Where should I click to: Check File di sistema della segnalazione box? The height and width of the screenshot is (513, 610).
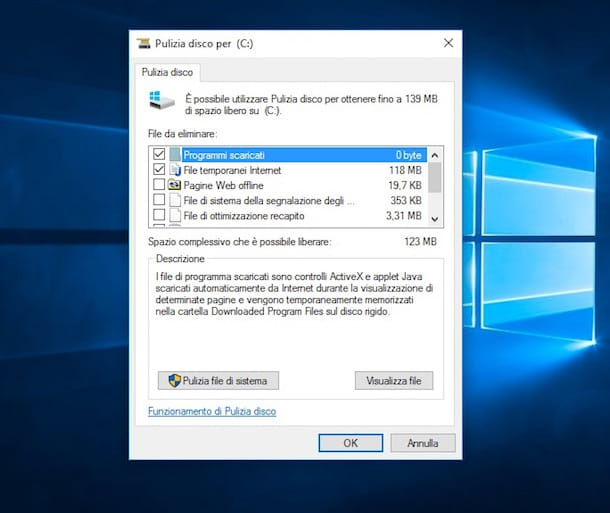(158, 200)
